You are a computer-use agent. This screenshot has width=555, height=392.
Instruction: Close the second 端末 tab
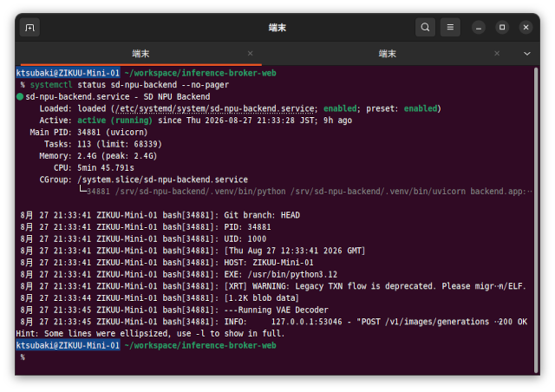[497, 54]
